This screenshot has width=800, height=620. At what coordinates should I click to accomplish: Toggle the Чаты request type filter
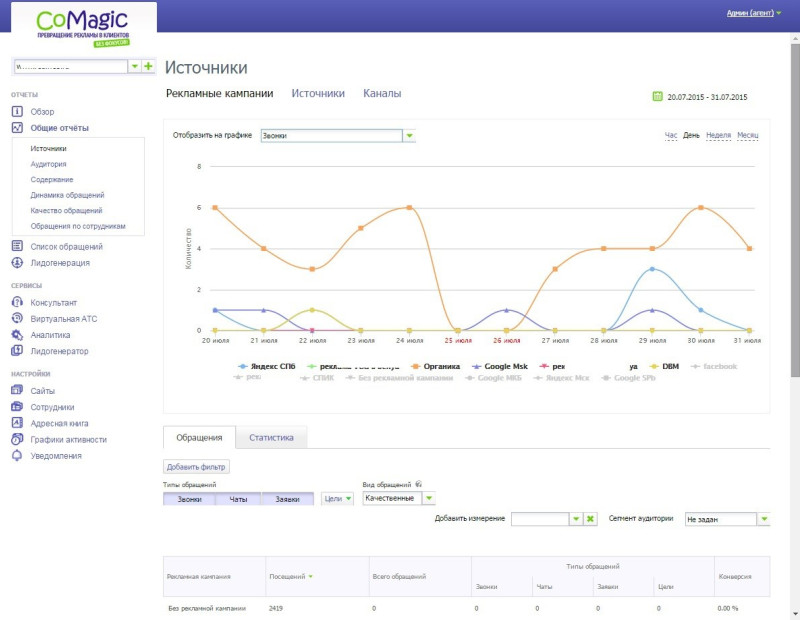click(x=238, y=499)
